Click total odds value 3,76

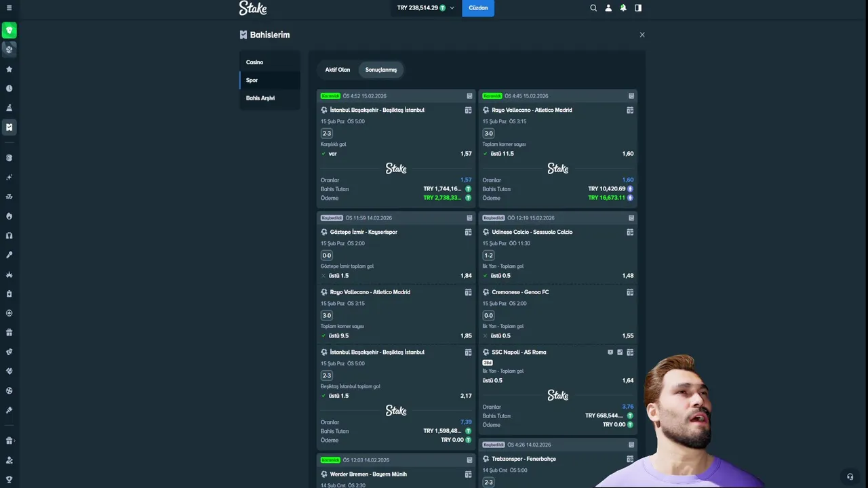(628, 407)
